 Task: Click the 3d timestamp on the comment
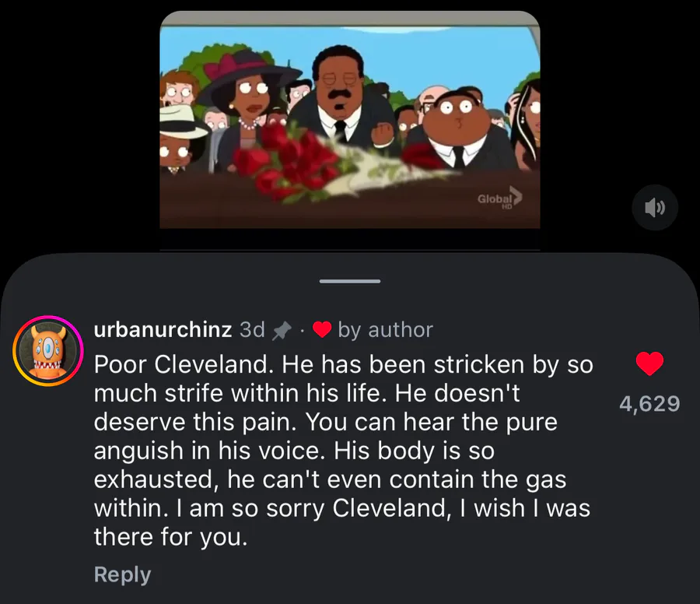[x=252, y=330]
